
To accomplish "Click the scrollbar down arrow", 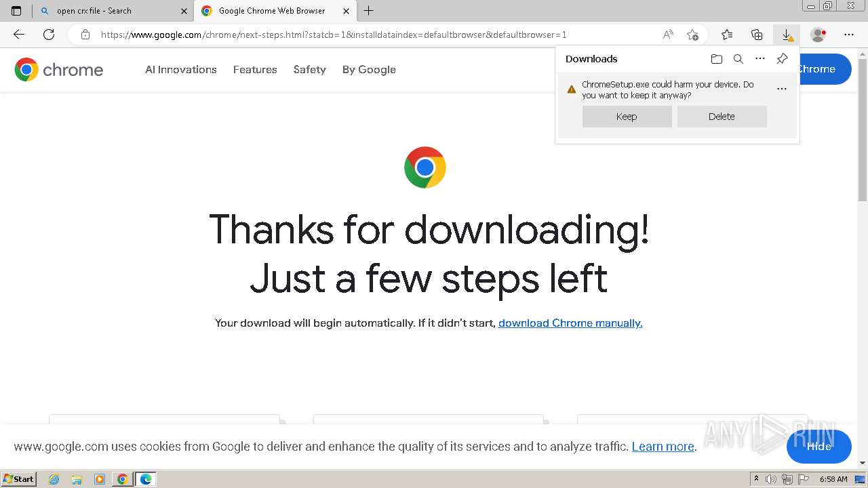I will 863,463.
